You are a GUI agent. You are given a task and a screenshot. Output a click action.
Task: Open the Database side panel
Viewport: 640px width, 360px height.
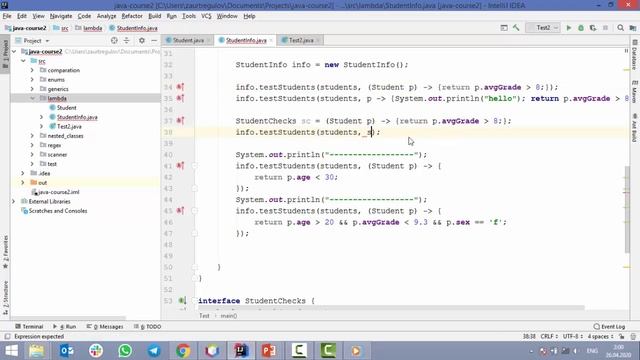[635, 54]
